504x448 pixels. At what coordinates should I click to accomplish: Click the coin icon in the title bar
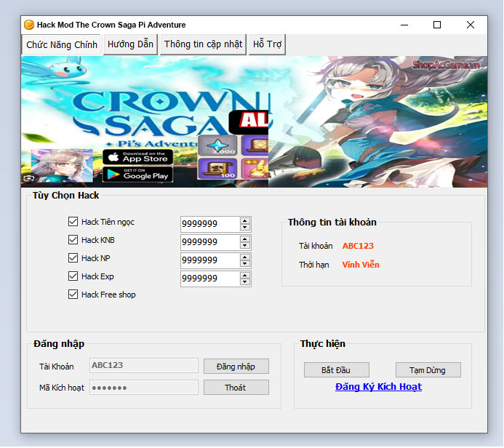tap(29, 25)
